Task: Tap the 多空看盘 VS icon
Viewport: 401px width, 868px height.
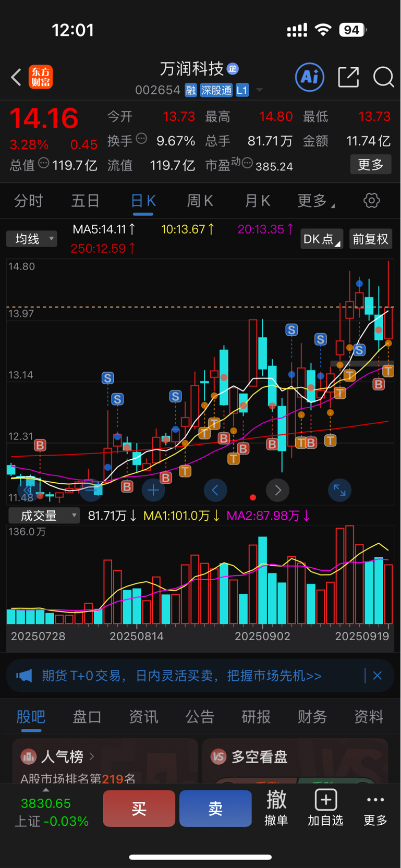Action: 218,756
